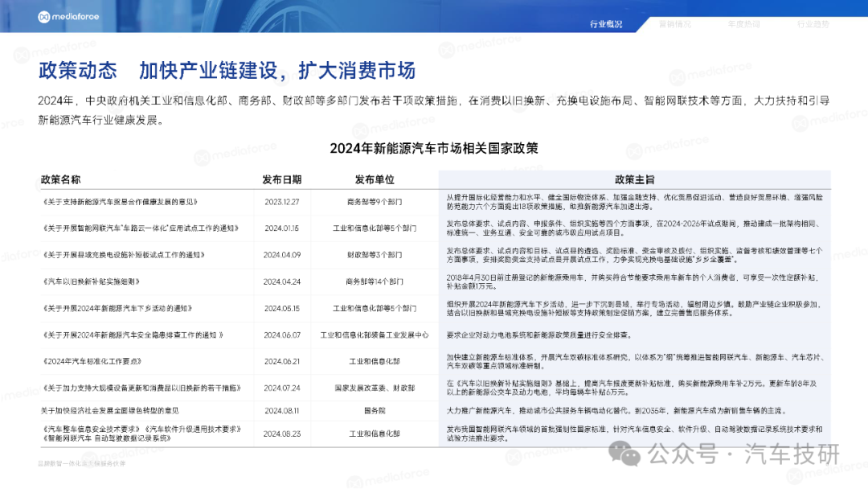Click policy 《关于支持新能源汽车贸易合作健康发展的意见》
This screenshot has width=868, height=489.
coord(120,202)
